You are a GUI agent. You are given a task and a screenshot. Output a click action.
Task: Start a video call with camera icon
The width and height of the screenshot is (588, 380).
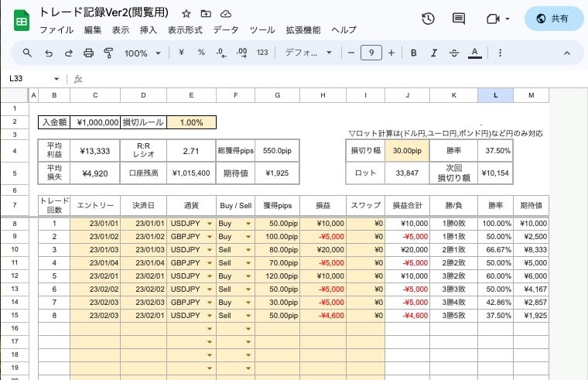pos(493,19)
